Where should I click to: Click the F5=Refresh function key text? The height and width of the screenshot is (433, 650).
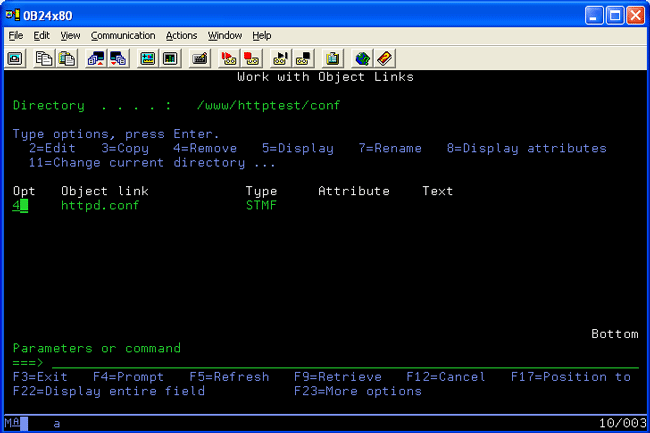pos(229,377)
